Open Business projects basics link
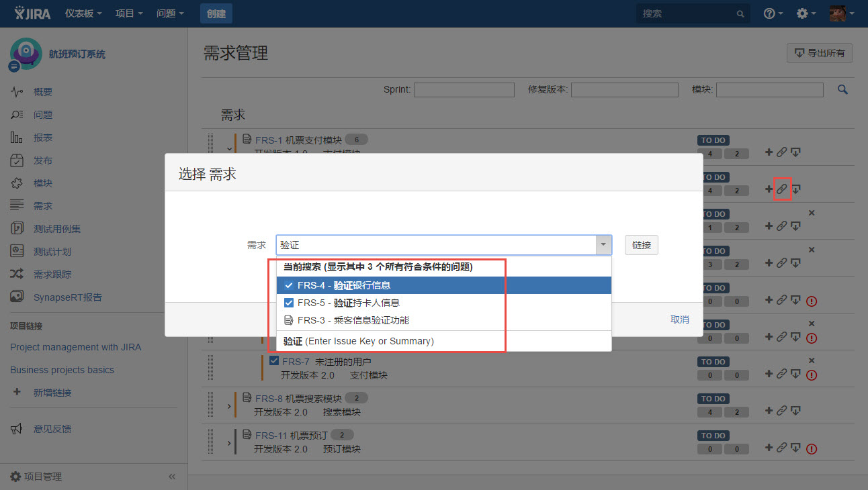Image resolution: width=868 pixels, height=490 pixels. tap(62, 370)
